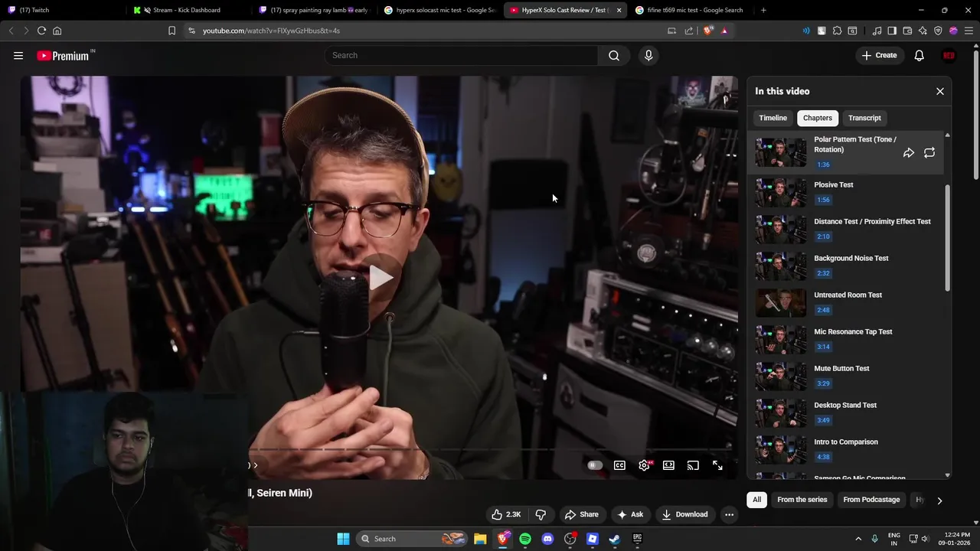Viewport: 980px width, 551px height.
Task: Click the 4:38 Intro to Comparison timestamp
Action: point(823,457)
